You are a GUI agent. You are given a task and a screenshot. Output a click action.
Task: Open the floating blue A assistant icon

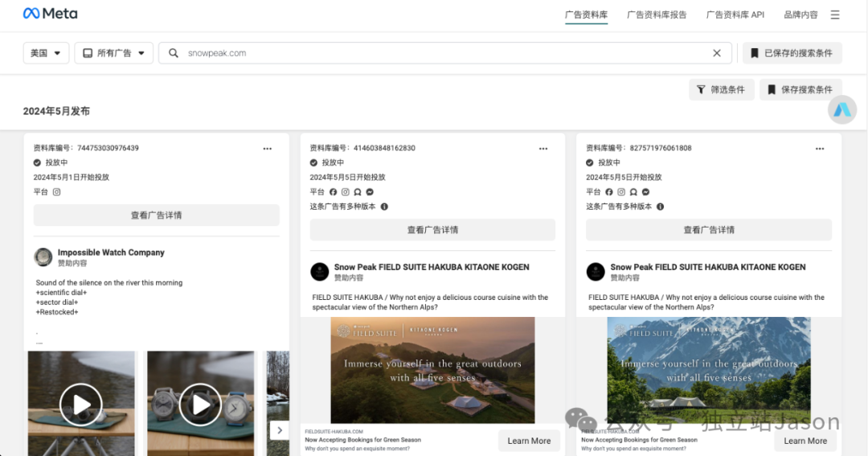coord(842,109)
